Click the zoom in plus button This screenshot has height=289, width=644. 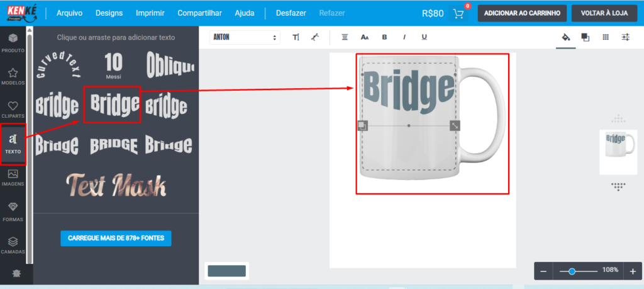click(x=633, y=271)
